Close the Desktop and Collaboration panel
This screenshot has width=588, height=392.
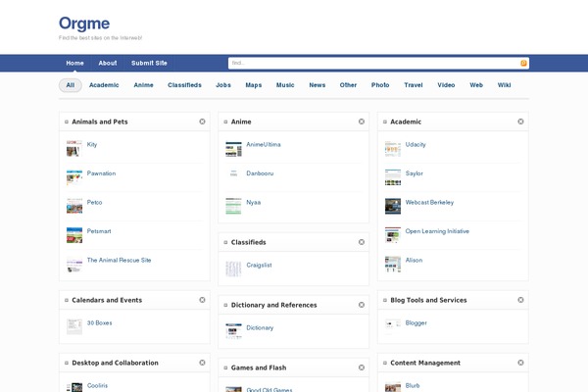tap(202, 363)
